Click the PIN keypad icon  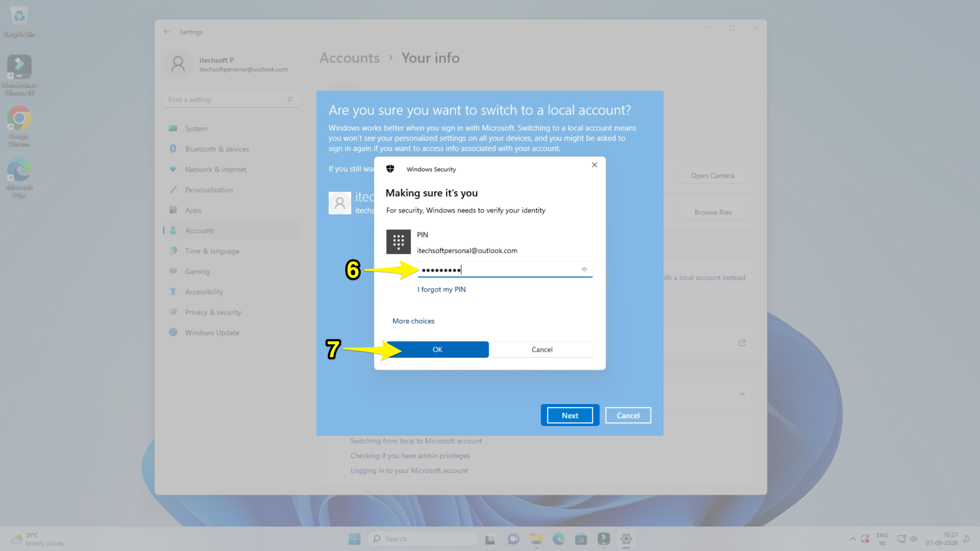pos(398,242)
